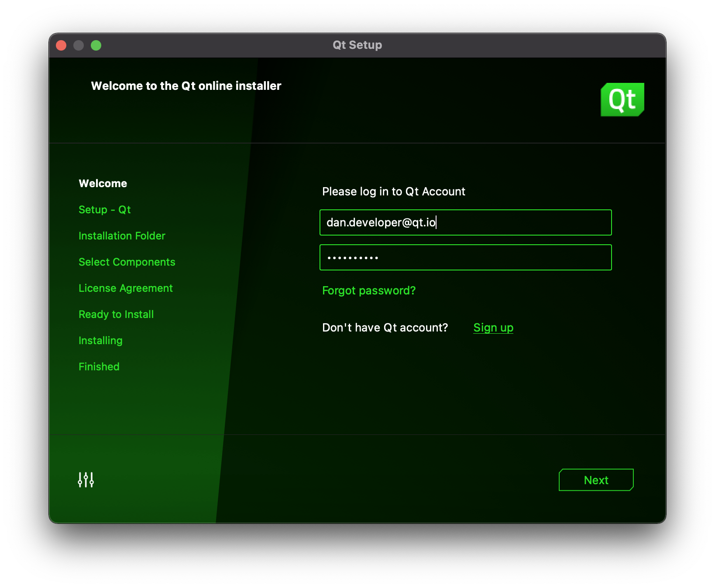Focus the email field containing dan.developer@qt.io

pyautogui.click(x=465, y=222)
